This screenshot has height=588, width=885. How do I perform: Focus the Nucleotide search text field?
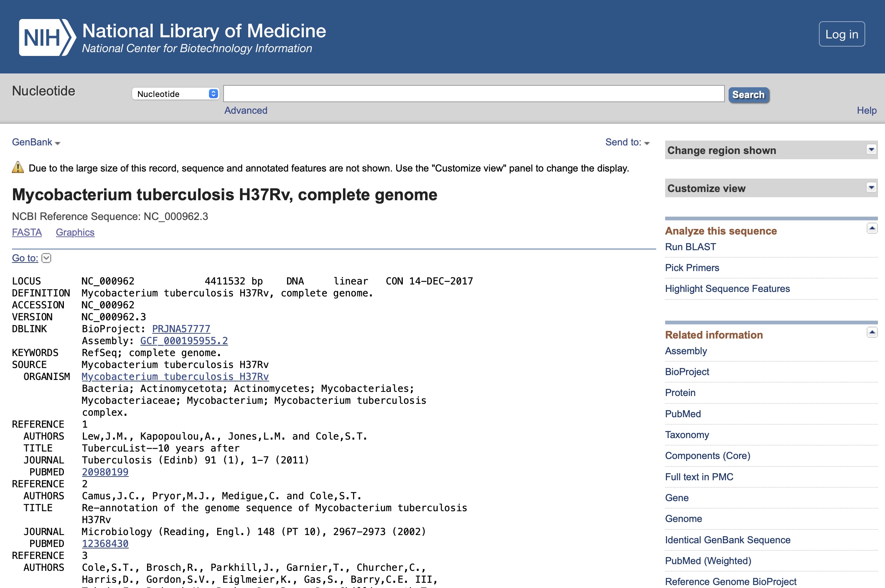tap(473, 94)
